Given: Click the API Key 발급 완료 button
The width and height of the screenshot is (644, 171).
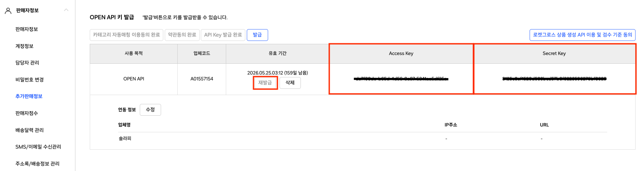Looking at the screenshot, I should 223,35.
